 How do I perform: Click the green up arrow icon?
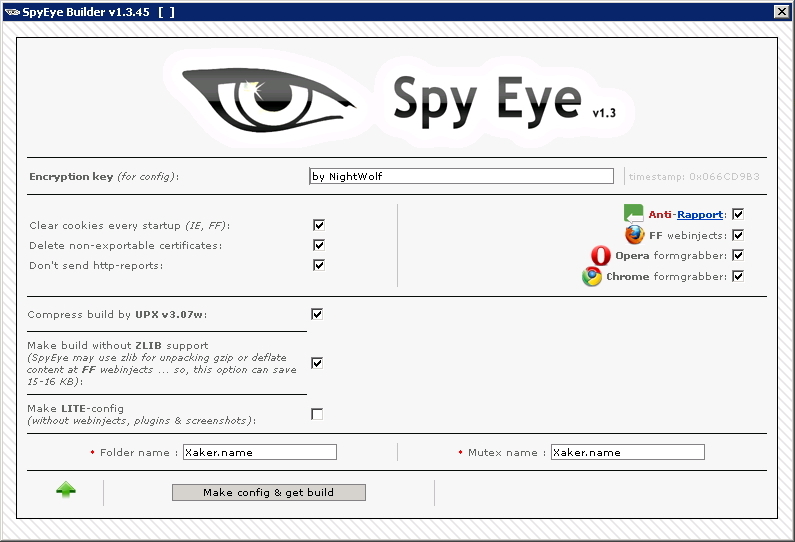(66, 490)
